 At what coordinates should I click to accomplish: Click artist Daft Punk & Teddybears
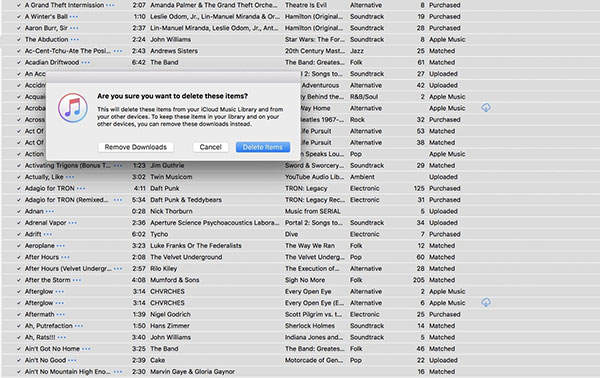(186, 200)
